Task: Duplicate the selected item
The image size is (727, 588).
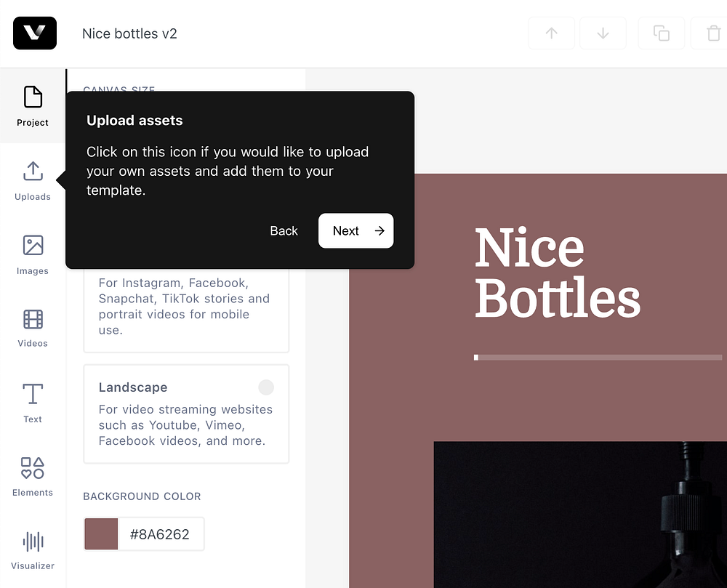Action: [x=661, y=33]
